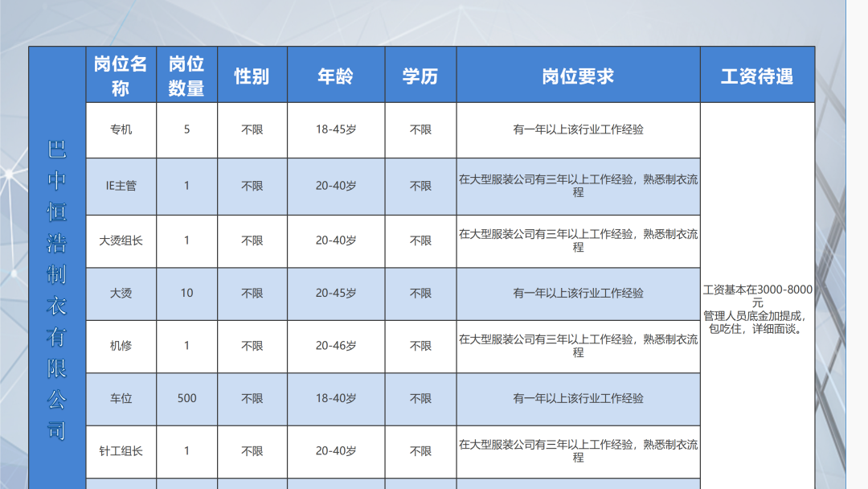Viewport: 868px width, 489px height.
Task: Select the 大烫组长 job name cell
Action: 121,241
